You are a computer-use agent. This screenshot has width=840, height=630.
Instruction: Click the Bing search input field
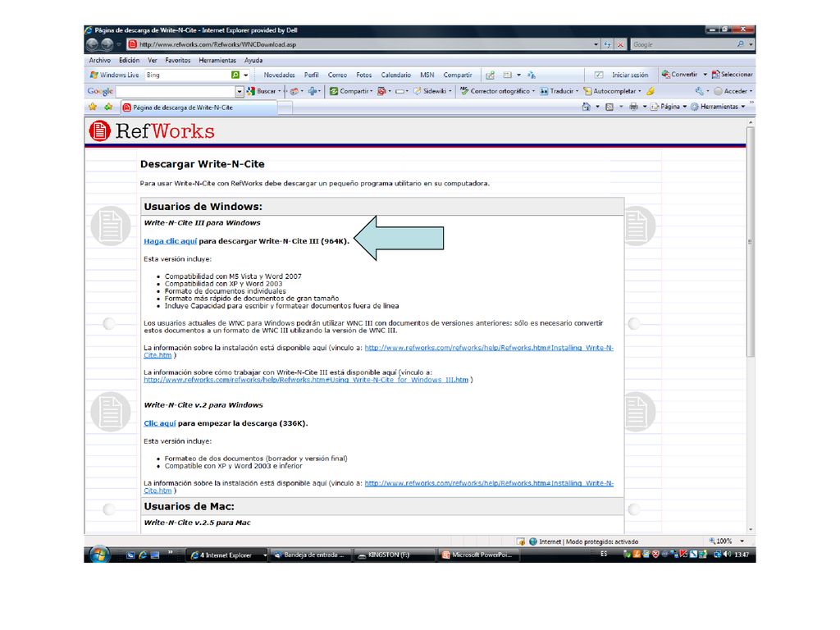pyautogui.click(x=188, y=75)
